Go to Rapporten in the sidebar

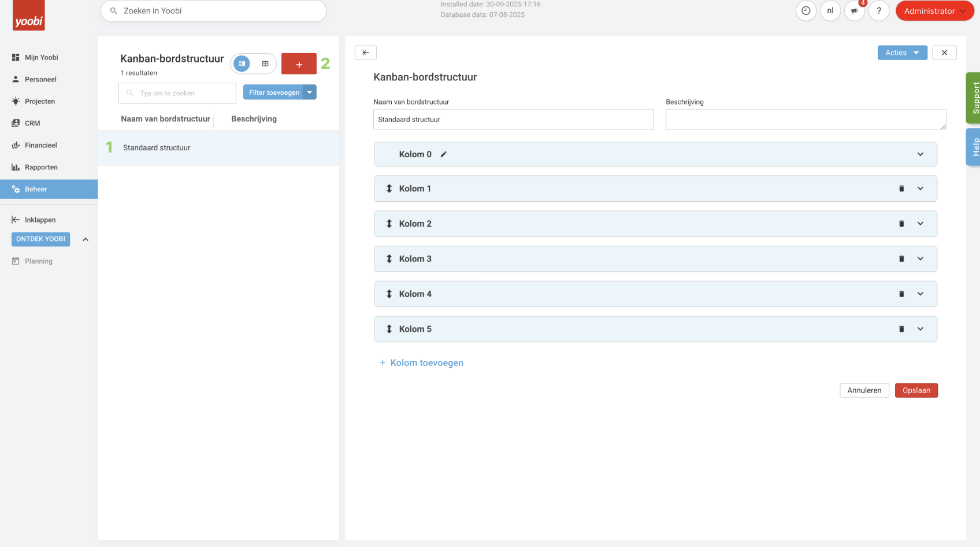coord(41,167)
